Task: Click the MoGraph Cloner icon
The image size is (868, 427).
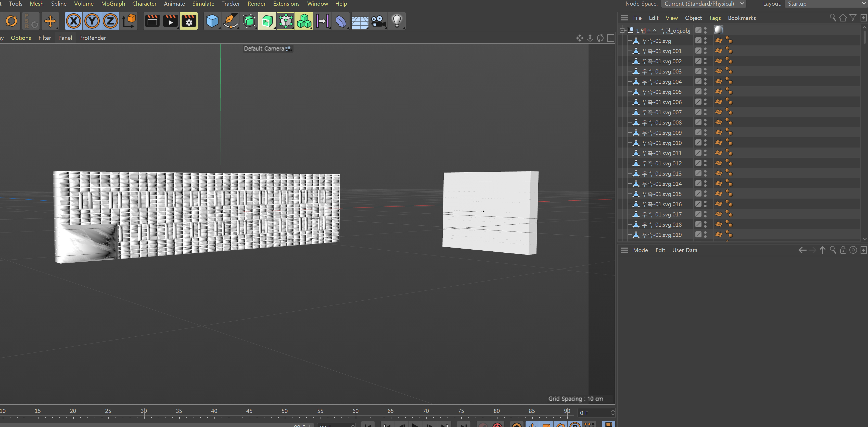Action: 304,21
